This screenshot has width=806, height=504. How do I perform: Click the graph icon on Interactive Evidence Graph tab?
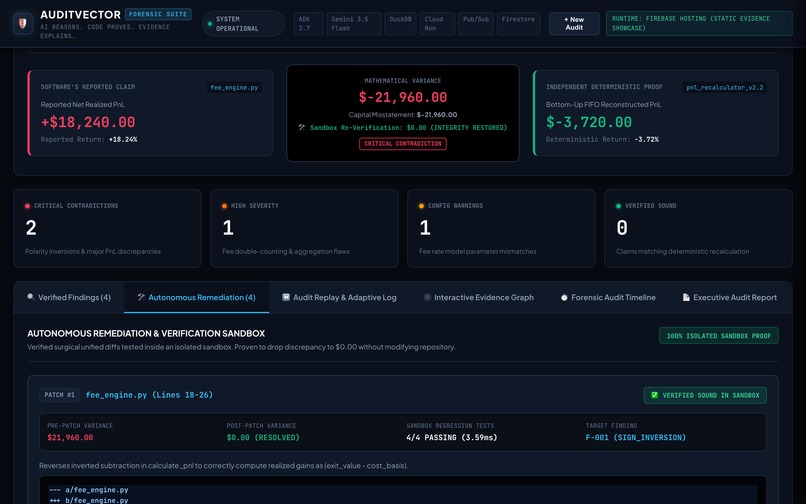coord(427,297)
